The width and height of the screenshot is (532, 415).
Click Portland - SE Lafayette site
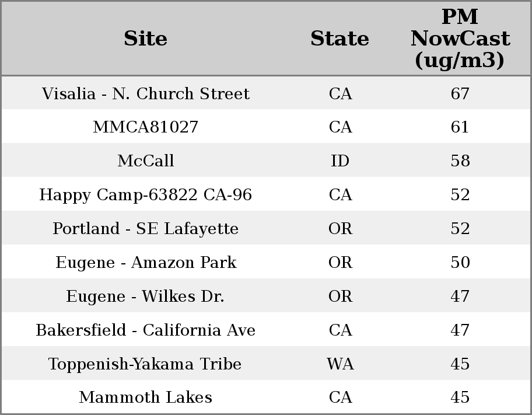tap(145, 229)
